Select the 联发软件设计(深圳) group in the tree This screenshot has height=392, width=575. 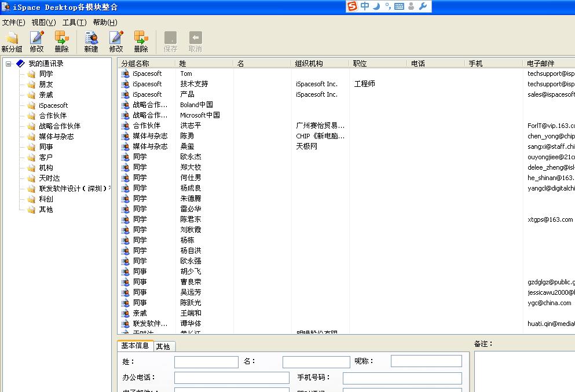point(75,189)
